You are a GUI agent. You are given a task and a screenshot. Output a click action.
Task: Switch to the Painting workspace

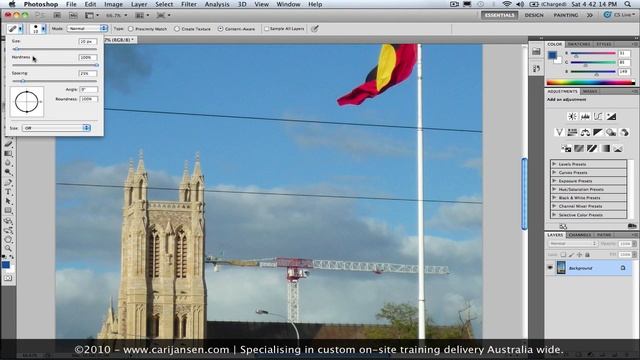pyautogui.click(x=566, y=15)
